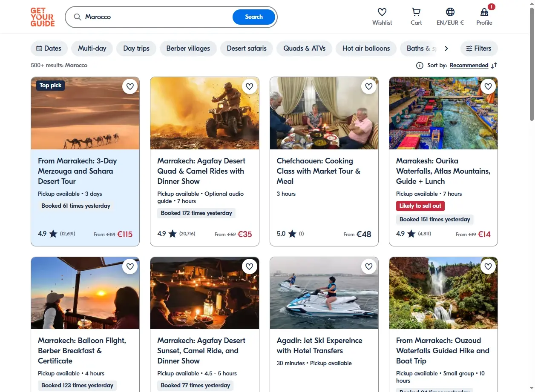Click the €48 price
Image resolution: width=535 pixels, height=392 pixels.
(x=364, y=234)
